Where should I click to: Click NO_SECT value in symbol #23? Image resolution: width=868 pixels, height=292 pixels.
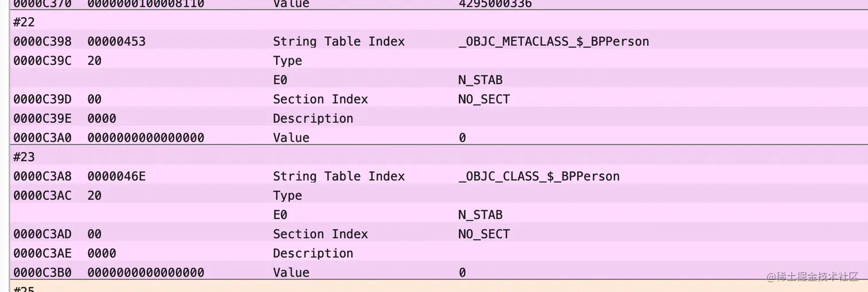pos(484,234)
